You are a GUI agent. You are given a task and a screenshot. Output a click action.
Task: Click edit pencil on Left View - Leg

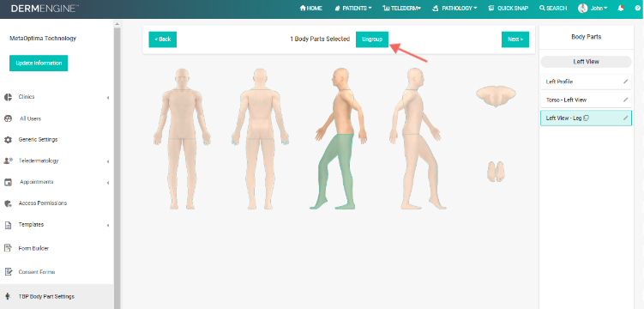625,118
